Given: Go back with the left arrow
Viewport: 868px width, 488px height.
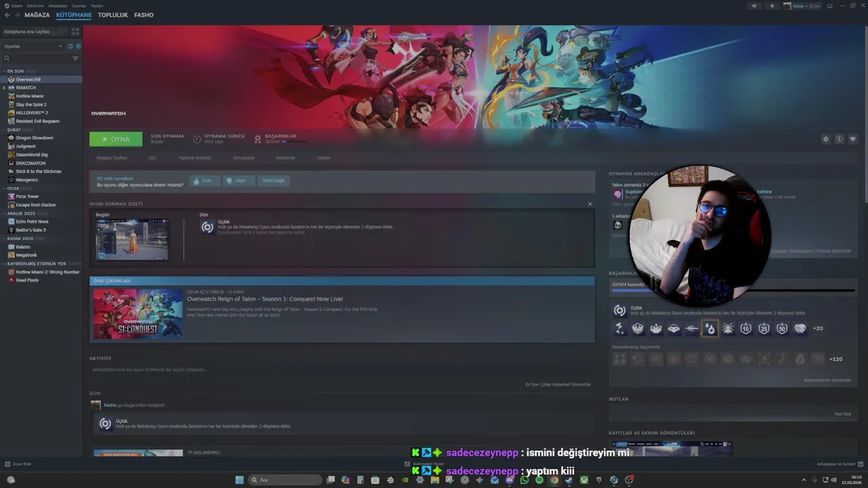Looking at the screenshot, I should point(7,15).
